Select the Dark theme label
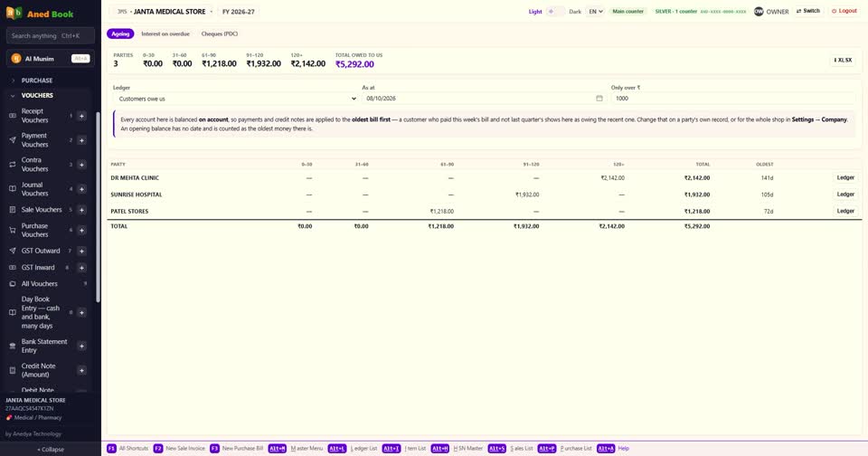 [x=575, y=12]
